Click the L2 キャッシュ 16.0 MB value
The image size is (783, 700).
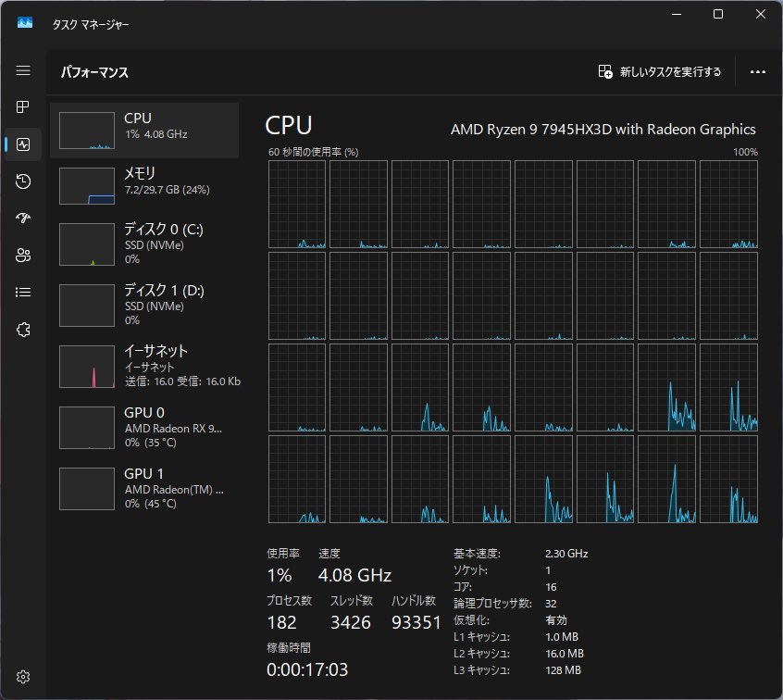[565, 654]
